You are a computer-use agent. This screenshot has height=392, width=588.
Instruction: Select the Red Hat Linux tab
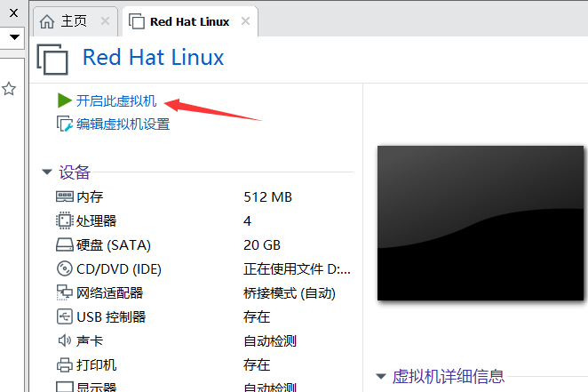click(190, 21)
